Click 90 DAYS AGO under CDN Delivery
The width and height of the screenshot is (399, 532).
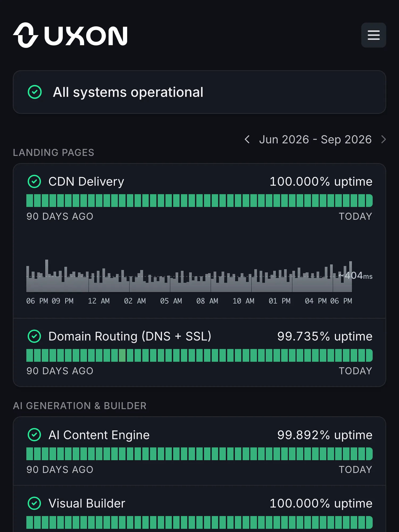[x=60, y=216]
